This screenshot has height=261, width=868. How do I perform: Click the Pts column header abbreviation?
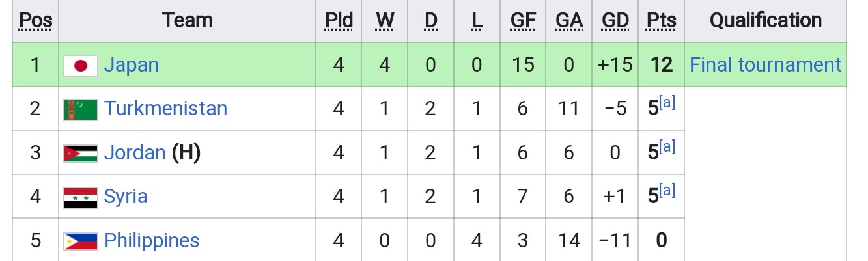(x=661, y=21)
